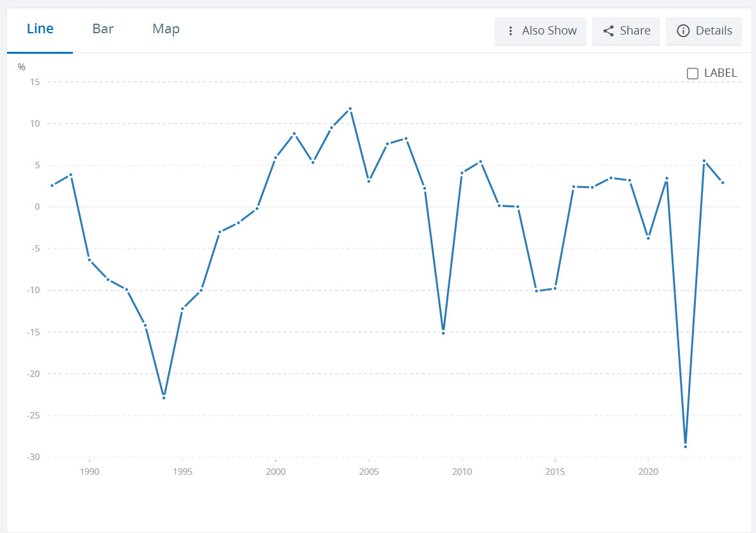Click the three-dot icon in Also Show
The width and height of the screenshot is (756, 533).
[x=510, y=31]
